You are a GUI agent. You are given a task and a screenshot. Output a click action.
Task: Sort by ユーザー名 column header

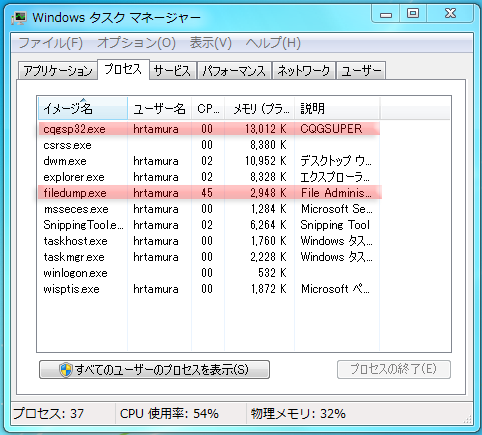(x=159, y=108)
